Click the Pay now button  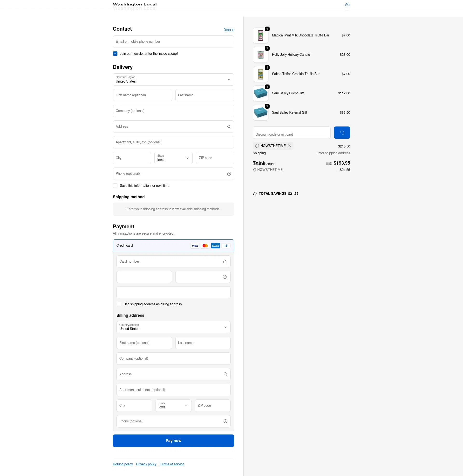coord(173,441)
